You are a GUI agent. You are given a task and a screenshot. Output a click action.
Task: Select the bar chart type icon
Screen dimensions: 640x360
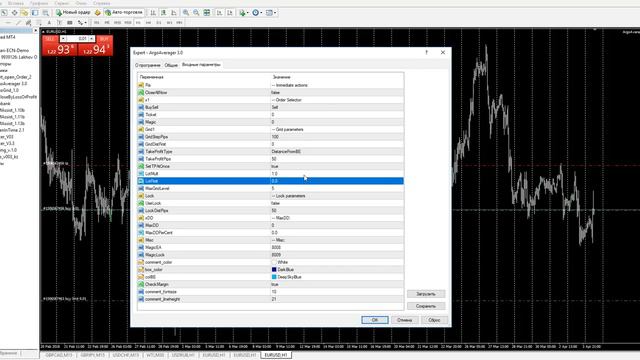pos(153,13)
